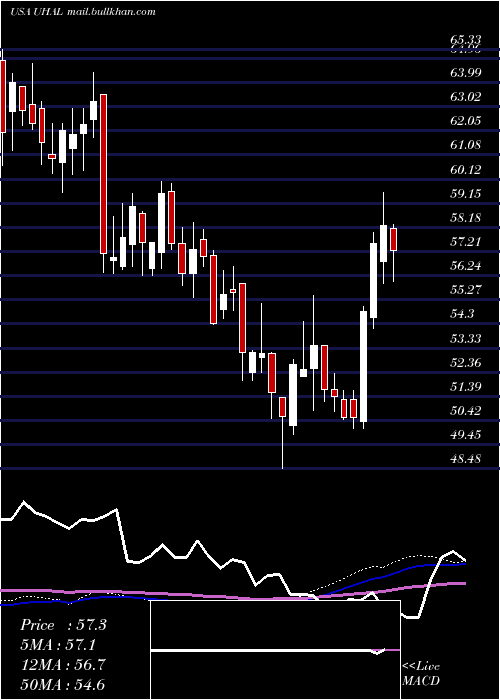Select the 63.99 price axis label
500x700 pixels.
466,72
